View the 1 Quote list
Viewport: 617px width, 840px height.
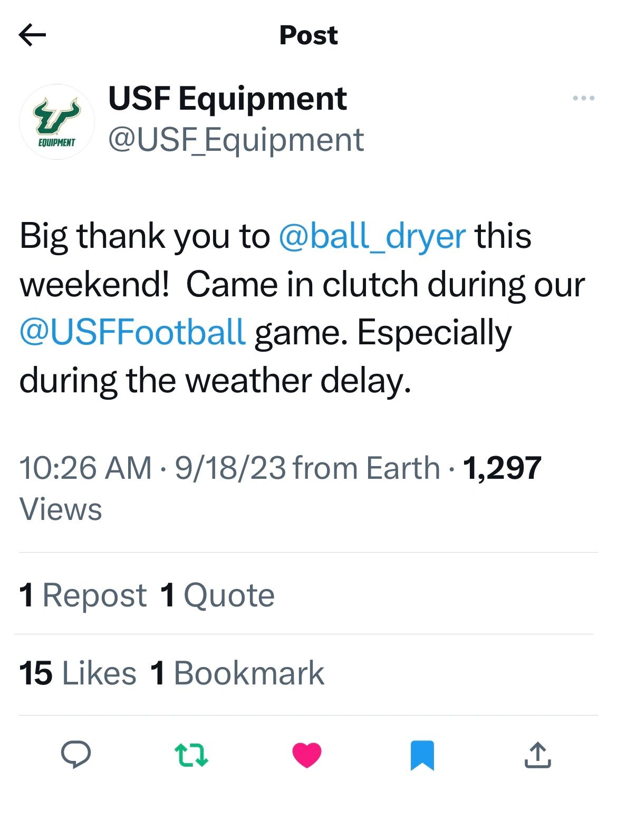pyautogui.click(x=217, y=595)
